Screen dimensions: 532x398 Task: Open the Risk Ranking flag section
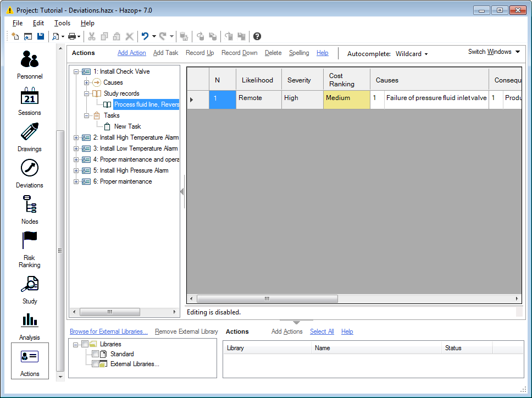(x=29, y=246)
